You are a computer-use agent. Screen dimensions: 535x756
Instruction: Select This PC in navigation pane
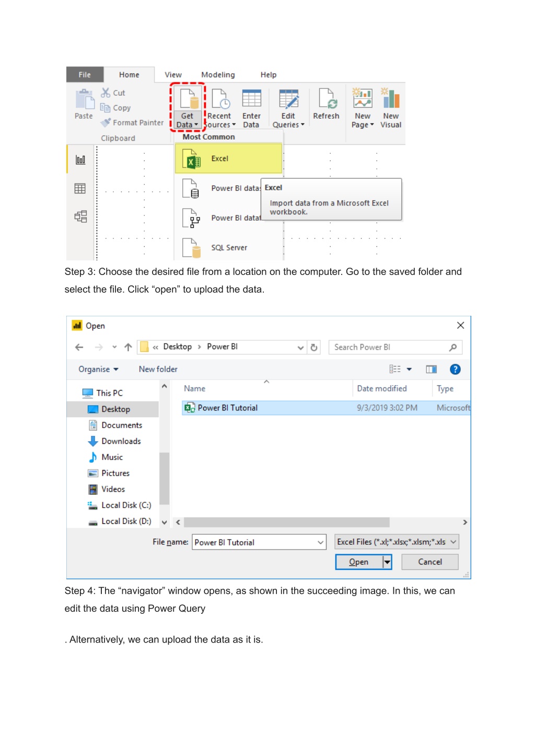102,393
